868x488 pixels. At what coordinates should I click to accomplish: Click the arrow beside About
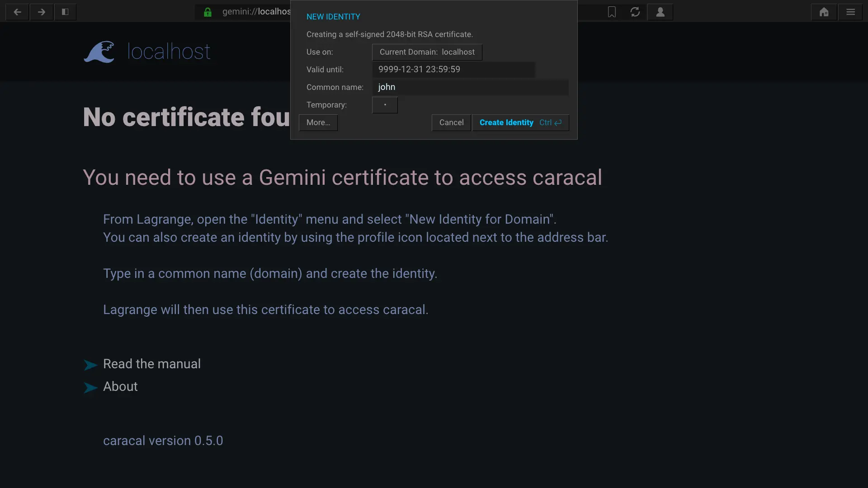coord(90,387)
